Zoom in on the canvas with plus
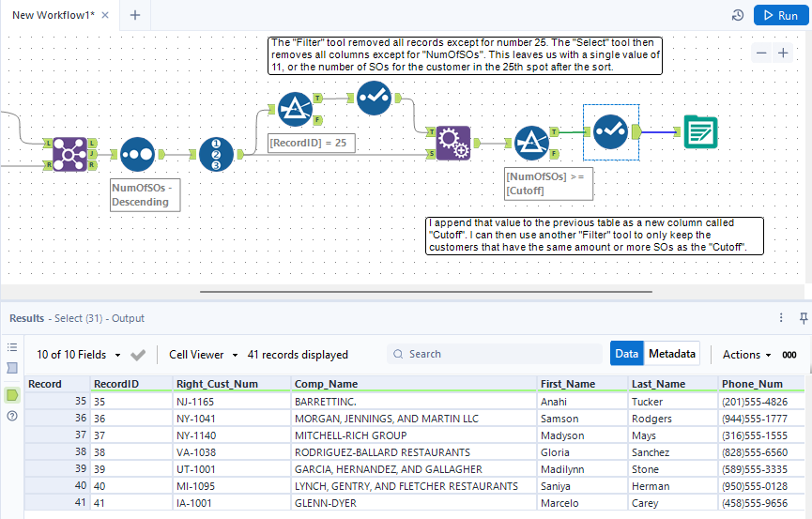 click(783, 53)
